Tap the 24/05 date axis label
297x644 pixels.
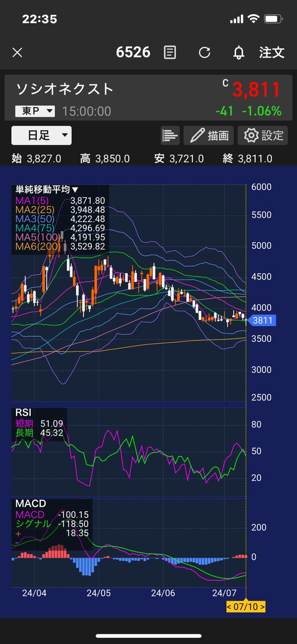click(98, 595)
